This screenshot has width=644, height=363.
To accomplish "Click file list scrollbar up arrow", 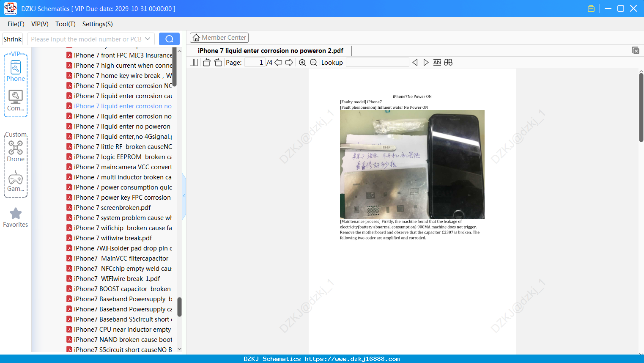I will (x=179, y=51).
